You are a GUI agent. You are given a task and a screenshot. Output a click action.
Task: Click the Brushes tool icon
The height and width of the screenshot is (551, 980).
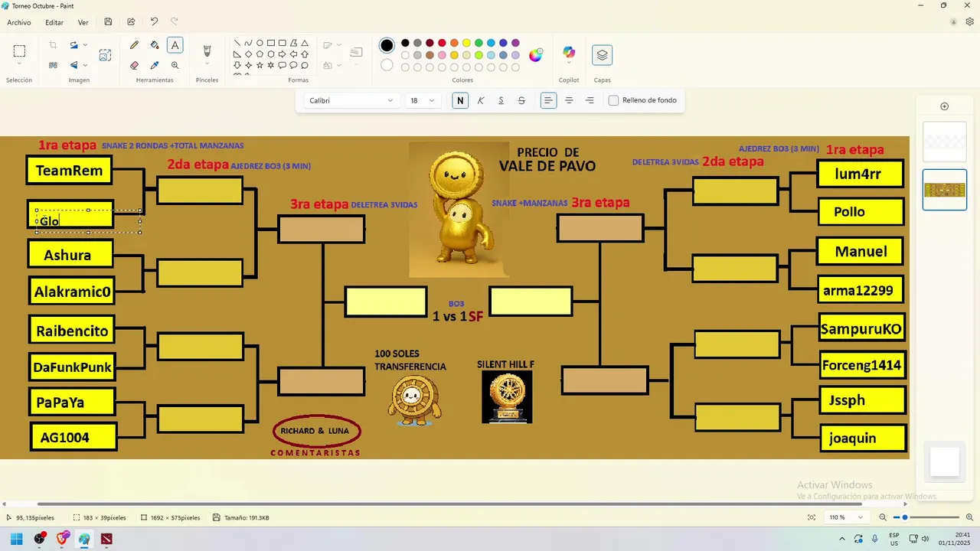207,51
